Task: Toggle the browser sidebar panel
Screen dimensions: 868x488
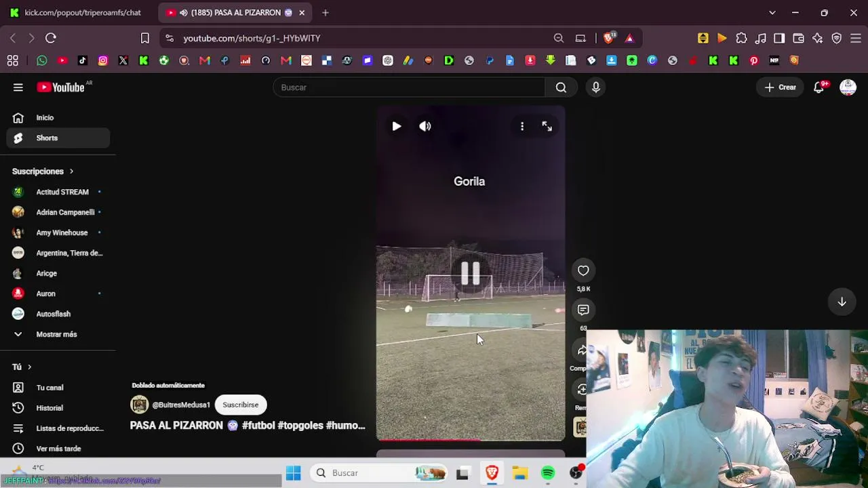Action: coord(779,38)
